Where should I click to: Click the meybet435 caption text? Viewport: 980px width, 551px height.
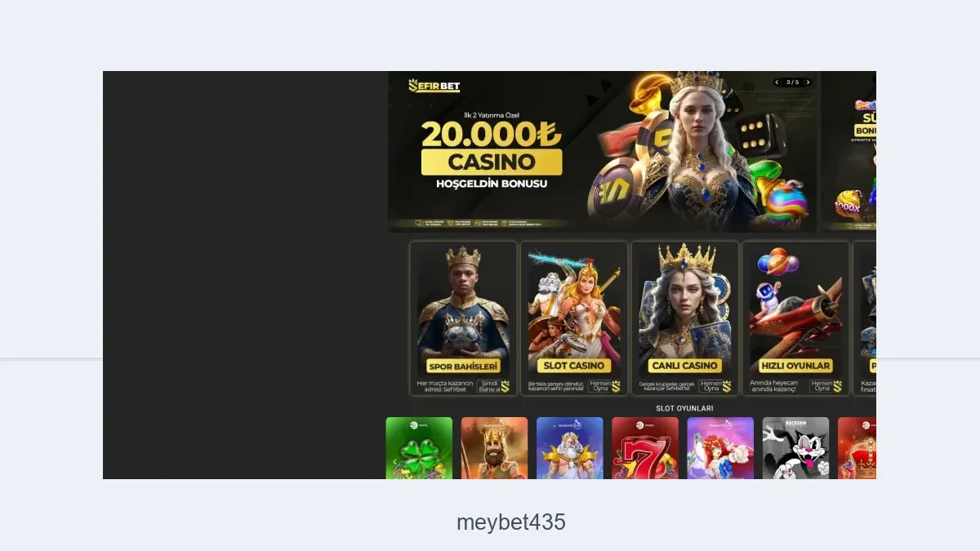(511, 522)
